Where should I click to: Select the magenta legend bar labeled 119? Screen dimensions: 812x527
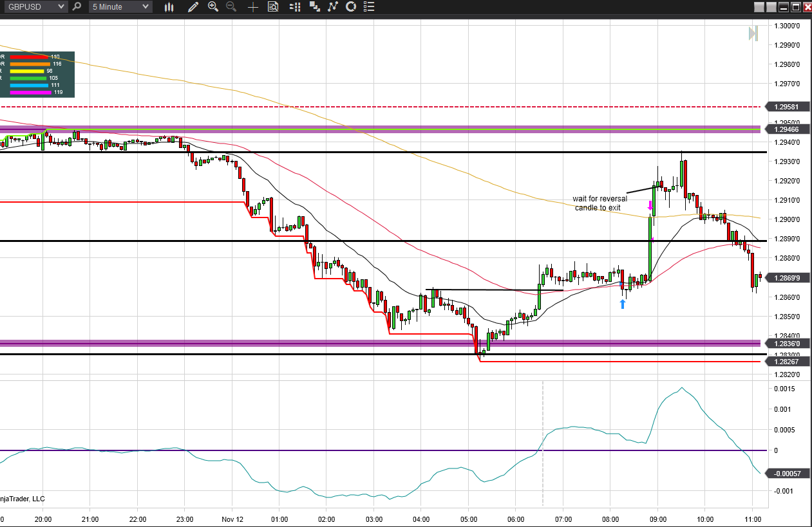pos(30,92)
